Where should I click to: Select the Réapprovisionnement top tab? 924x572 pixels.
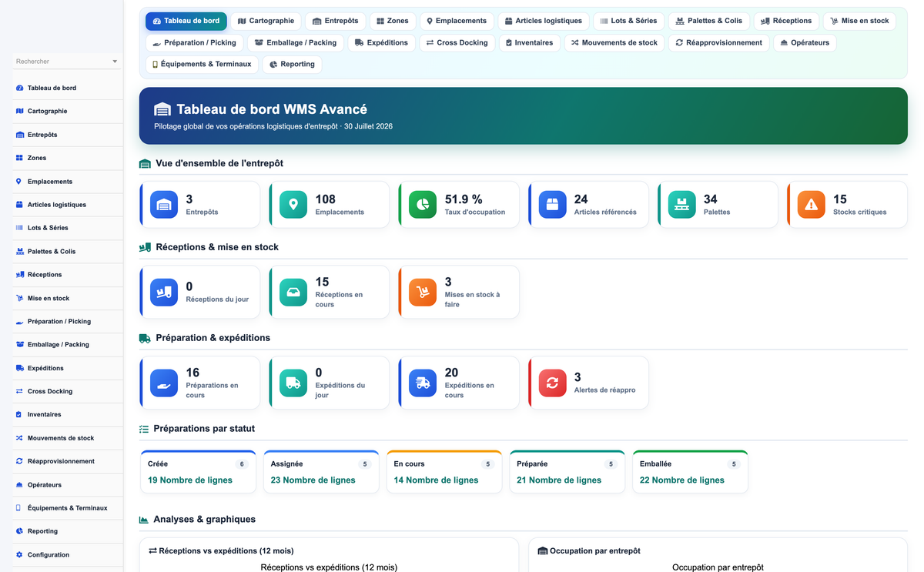(x=719, y=42)
